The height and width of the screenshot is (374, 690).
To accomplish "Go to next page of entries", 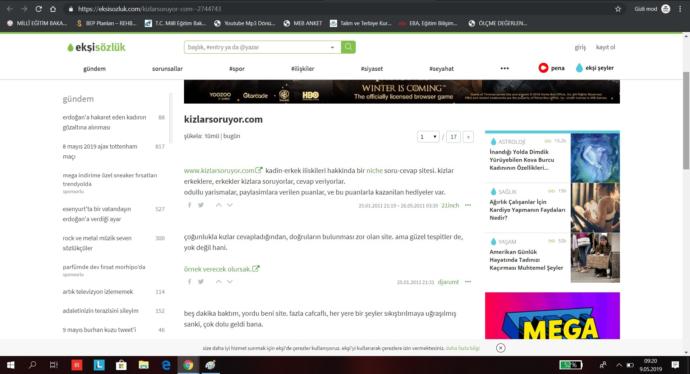I will pos(468,137).
